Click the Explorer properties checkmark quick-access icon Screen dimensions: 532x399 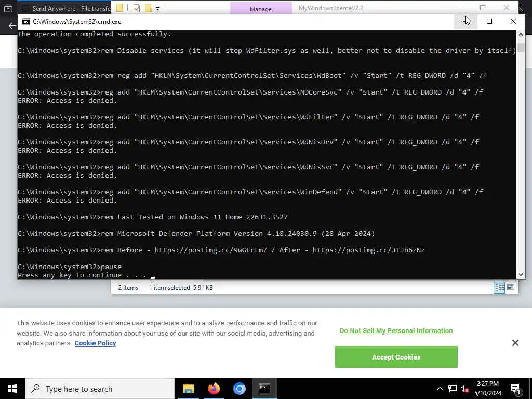(x=137, y=8)
